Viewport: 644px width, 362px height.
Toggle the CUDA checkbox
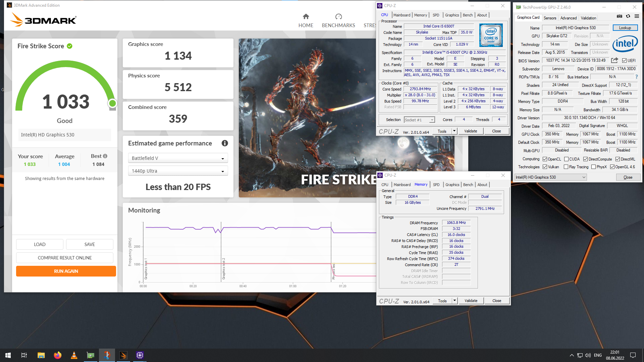click(566, 159)
